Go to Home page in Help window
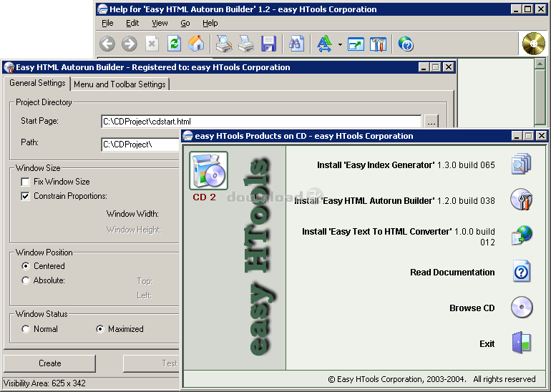The image size is (551, 392). (196, 44)
